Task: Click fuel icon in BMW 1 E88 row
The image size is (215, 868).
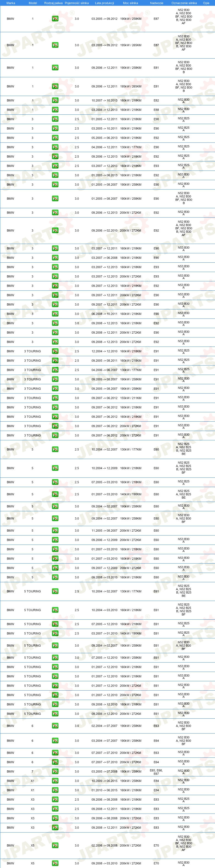Action: (x=55, y=110)
